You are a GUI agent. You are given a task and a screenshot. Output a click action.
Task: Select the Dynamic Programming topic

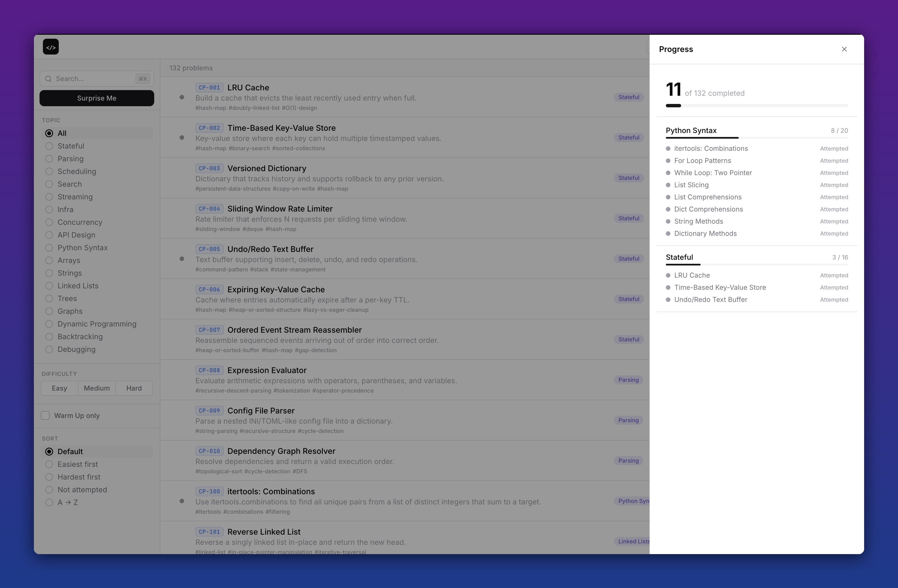(97, 324)
